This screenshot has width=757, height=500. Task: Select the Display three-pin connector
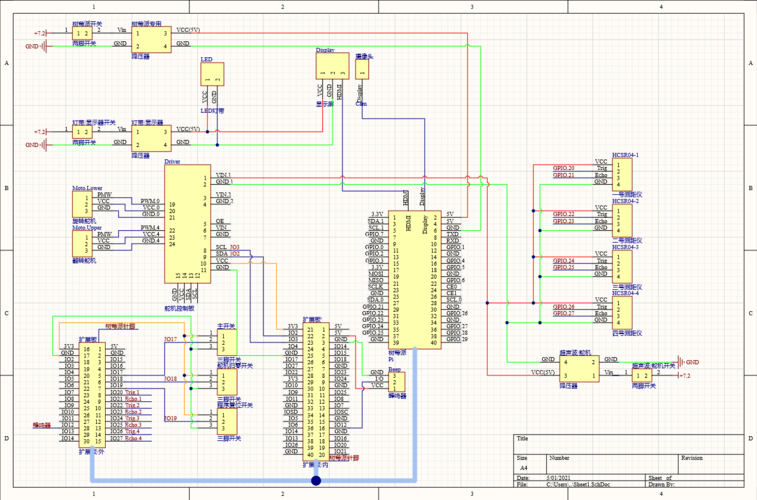click(x=332, y=66)
